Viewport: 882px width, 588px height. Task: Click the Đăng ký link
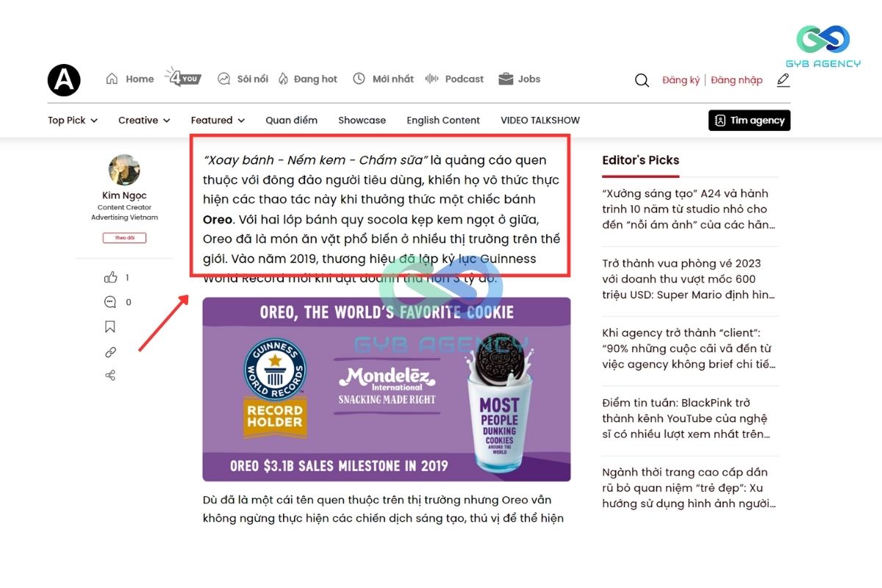click(x=681, y=80)
